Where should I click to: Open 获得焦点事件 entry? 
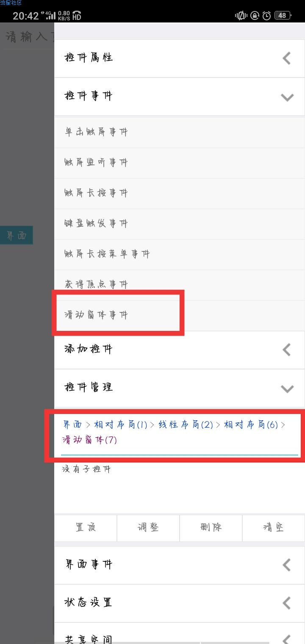point(180,285)
